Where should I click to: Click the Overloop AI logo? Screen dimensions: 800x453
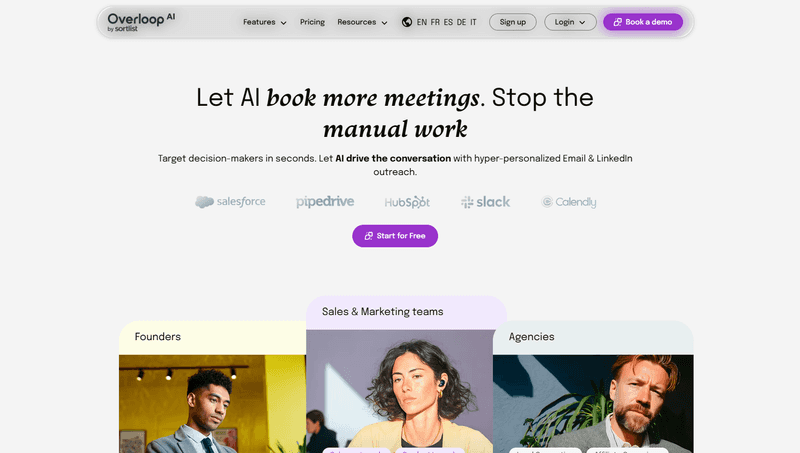click(x=141, y=22)
